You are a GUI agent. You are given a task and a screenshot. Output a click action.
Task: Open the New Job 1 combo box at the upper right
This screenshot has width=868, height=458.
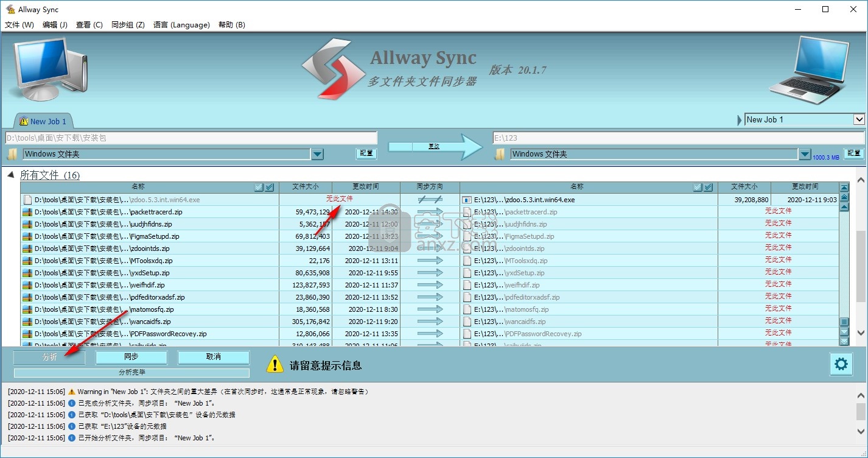click(x=805, y=119)
